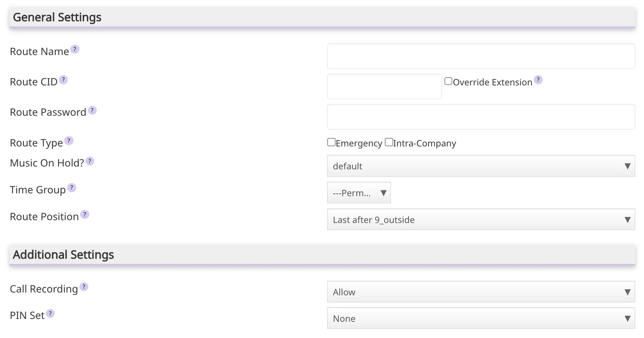Click the Call Recording help question mark
The image size is (644, 338).
pos(84,287)
